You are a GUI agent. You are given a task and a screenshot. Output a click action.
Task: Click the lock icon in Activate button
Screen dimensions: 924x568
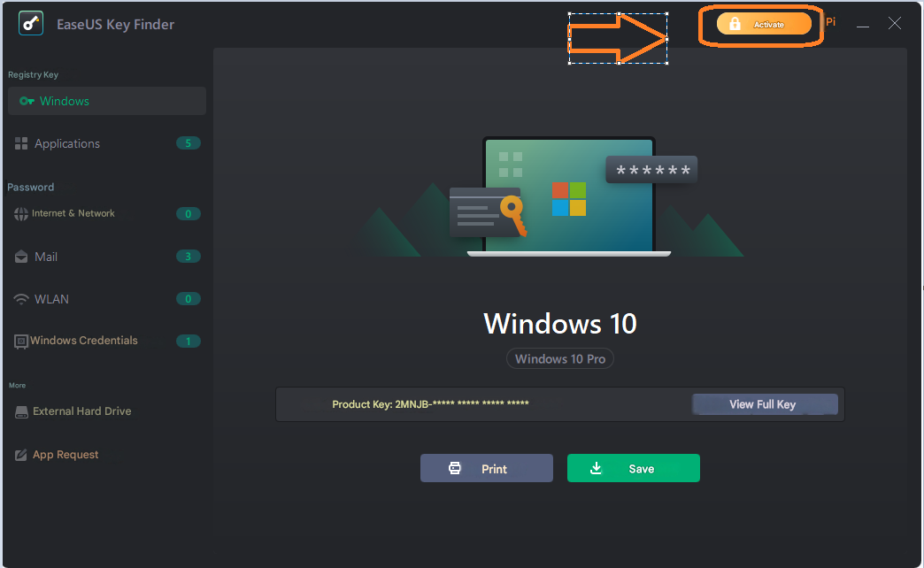pos(735,24)
